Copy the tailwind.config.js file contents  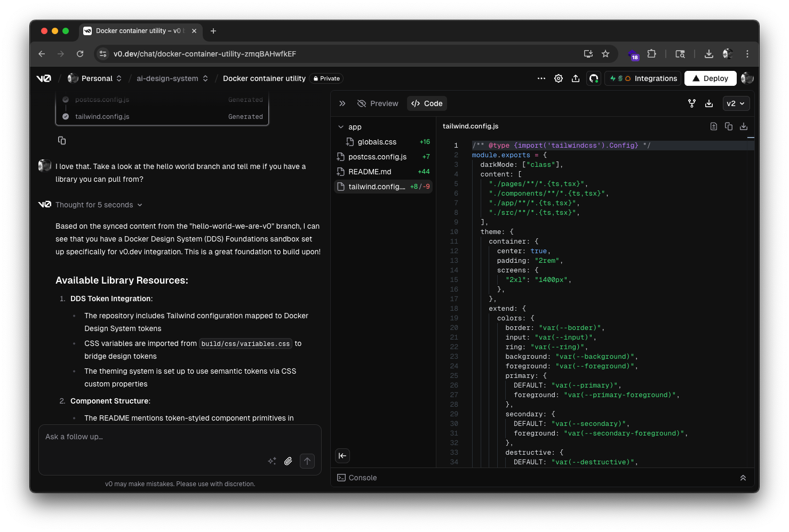click(x=729, y=126)
